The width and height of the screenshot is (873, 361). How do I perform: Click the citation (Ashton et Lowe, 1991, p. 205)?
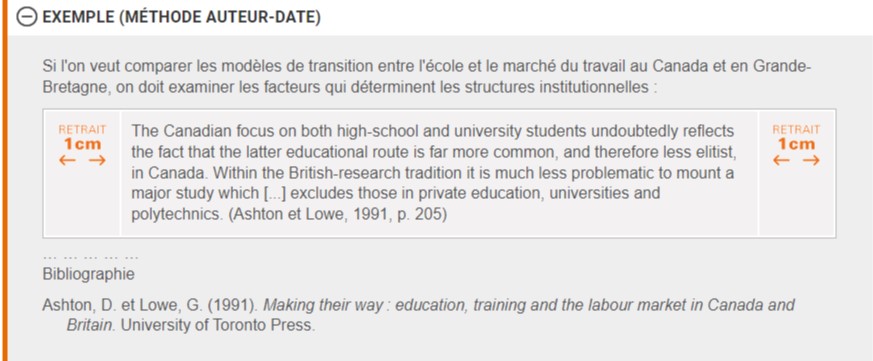[x=338, y=214]
